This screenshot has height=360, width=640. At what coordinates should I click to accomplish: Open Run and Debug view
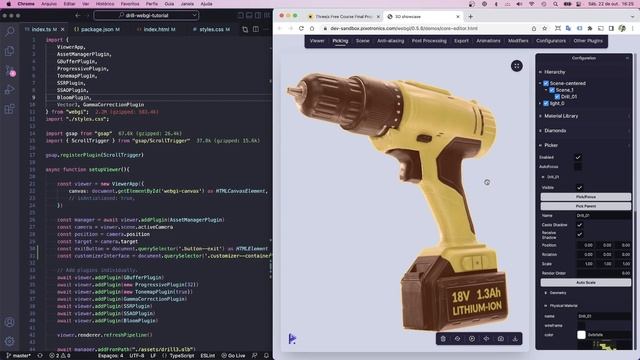click(9, 89)
